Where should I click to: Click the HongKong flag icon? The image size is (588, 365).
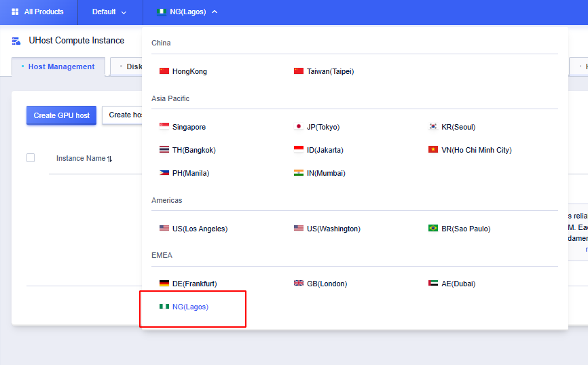[x=164, y=71]
